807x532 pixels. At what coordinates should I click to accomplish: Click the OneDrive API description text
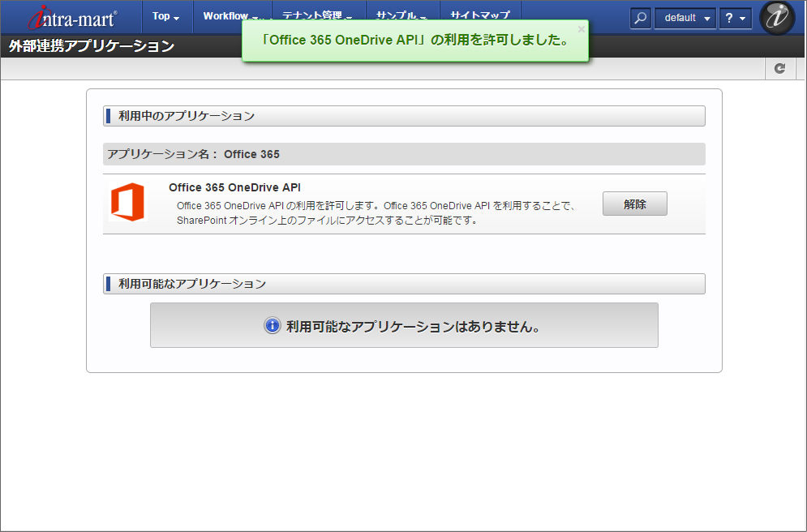tap(376, 213)
